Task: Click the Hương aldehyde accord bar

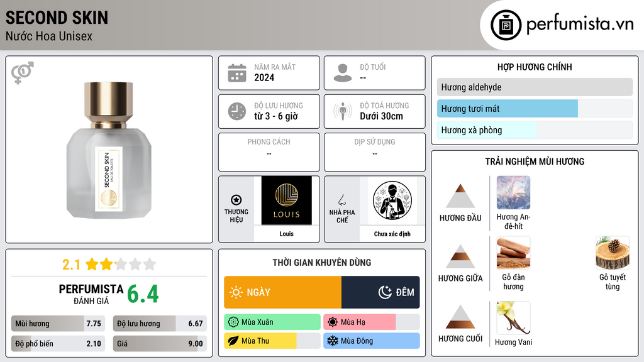Action: [x=535, y=87]
